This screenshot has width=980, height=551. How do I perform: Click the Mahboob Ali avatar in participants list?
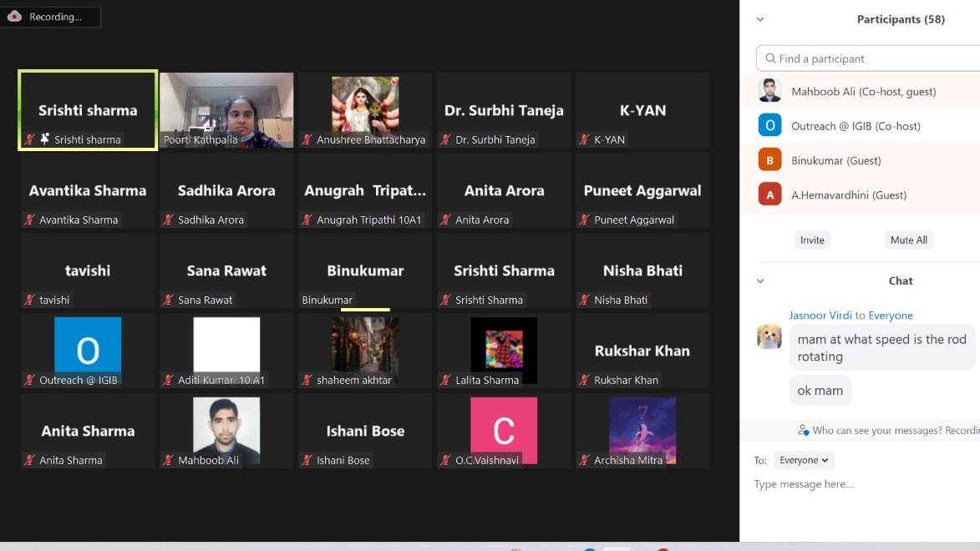770,91
